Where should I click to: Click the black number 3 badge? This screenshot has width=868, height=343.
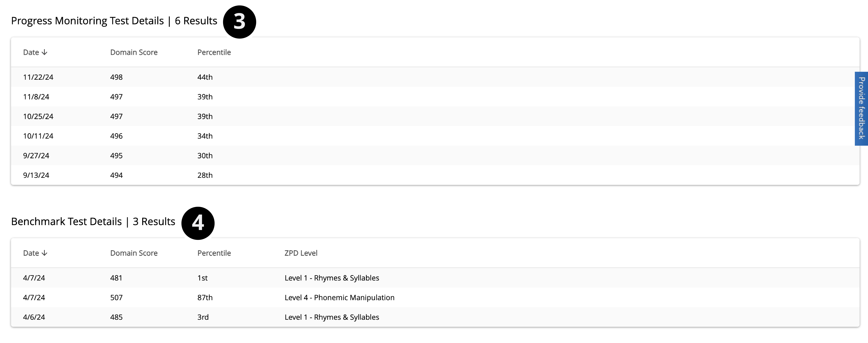coord(239,22)
